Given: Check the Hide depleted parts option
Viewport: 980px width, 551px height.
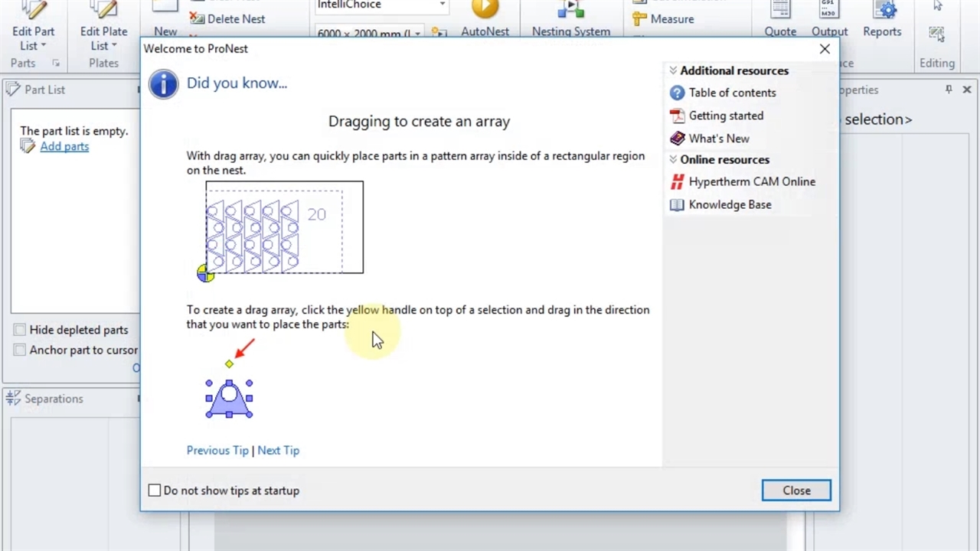Looking at the screenshot, I should pyautogui.click(x=20, y=330).
